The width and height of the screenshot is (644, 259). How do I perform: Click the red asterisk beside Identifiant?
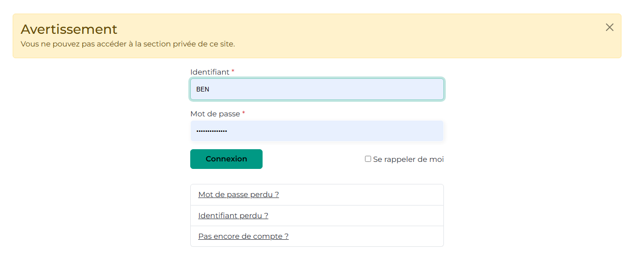coord(233,71)
